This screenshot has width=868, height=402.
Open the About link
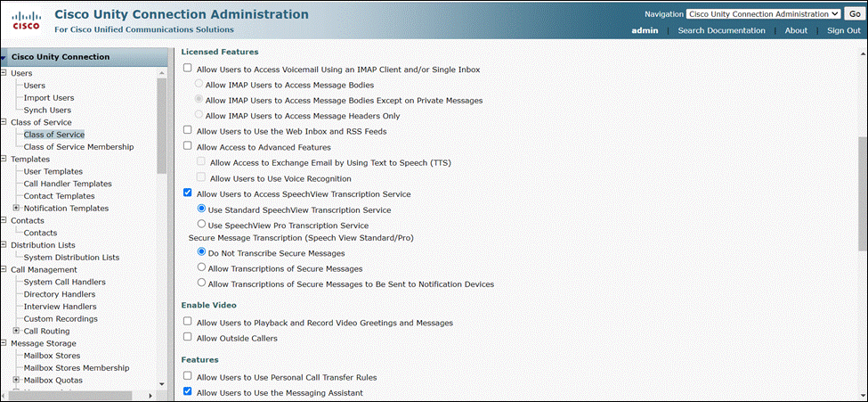click(796, 30)
